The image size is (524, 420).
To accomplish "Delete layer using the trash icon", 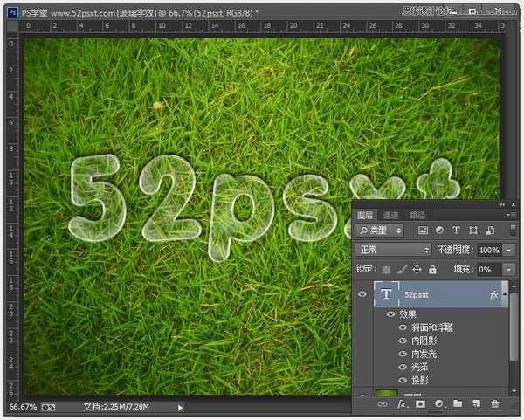I will point(494,404).
